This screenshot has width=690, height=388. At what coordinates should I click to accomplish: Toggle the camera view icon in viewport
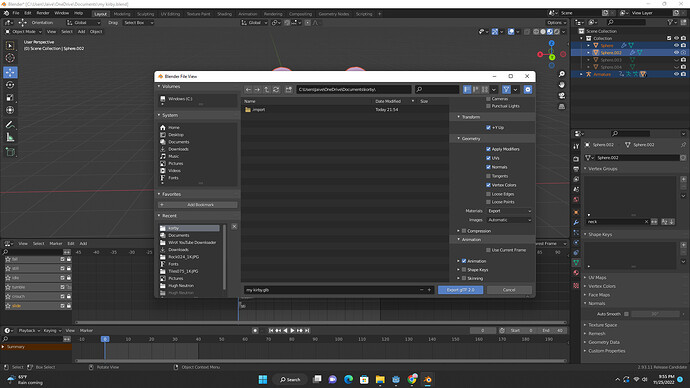coord(562,95)
